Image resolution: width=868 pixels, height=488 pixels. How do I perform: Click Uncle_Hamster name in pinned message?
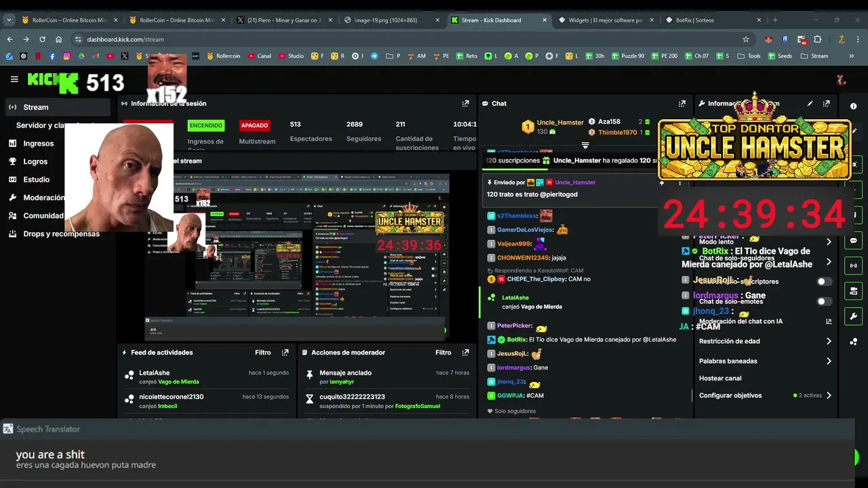(575, 182)
